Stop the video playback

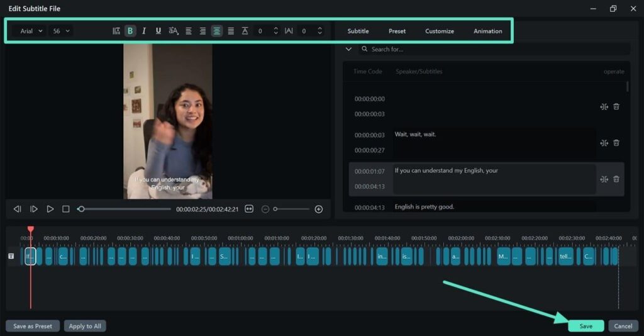[x=65, y=209]
